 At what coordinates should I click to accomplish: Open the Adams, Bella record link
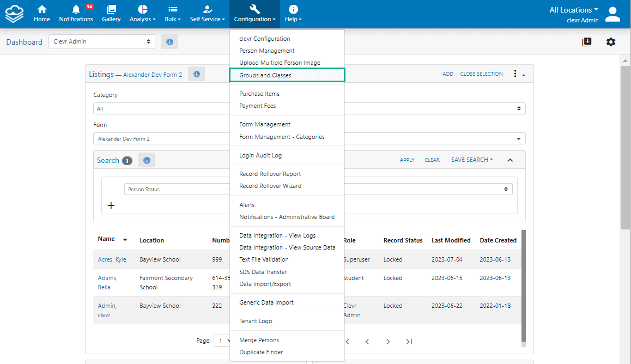click(107, 282)
